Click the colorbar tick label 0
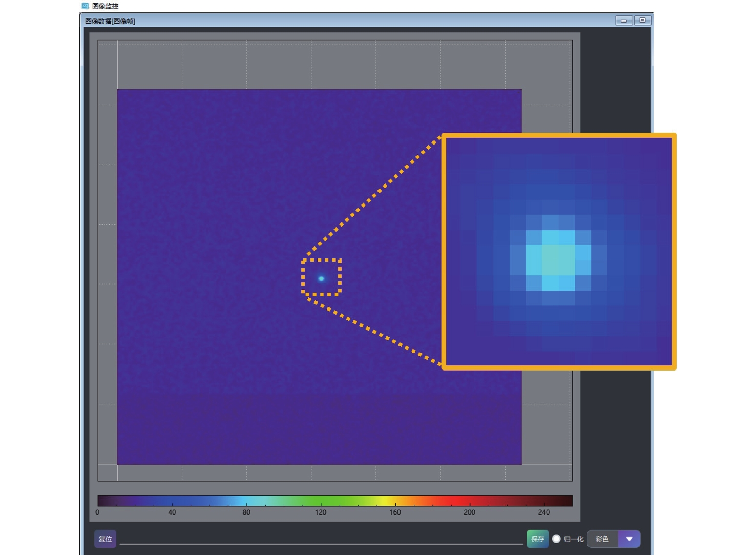 tap(97, 512)
